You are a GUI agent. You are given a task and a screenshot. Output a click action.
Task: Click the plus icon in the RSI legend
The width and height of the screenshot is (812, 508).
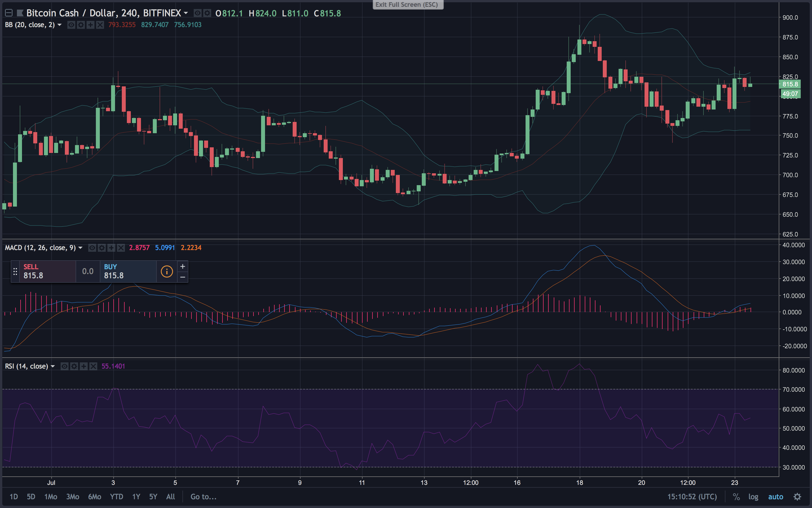coord(83,366)
